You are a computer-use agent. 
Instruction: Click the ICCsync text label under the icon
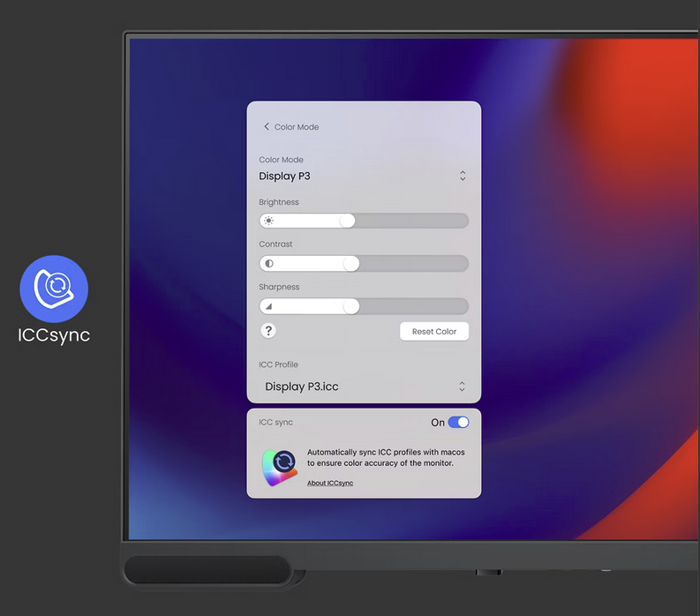[x=54, y=335]
